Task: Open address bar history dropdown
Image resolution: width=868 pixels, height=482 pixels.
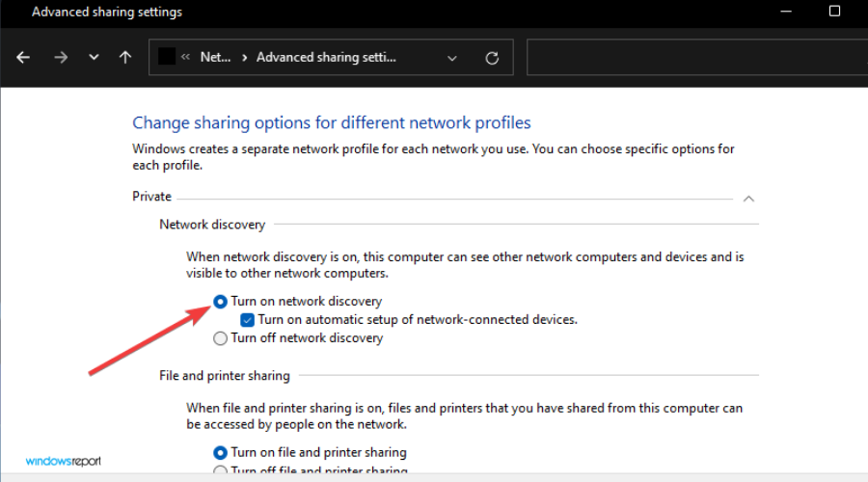Action: pyautogui.click(x=451, y=58)
